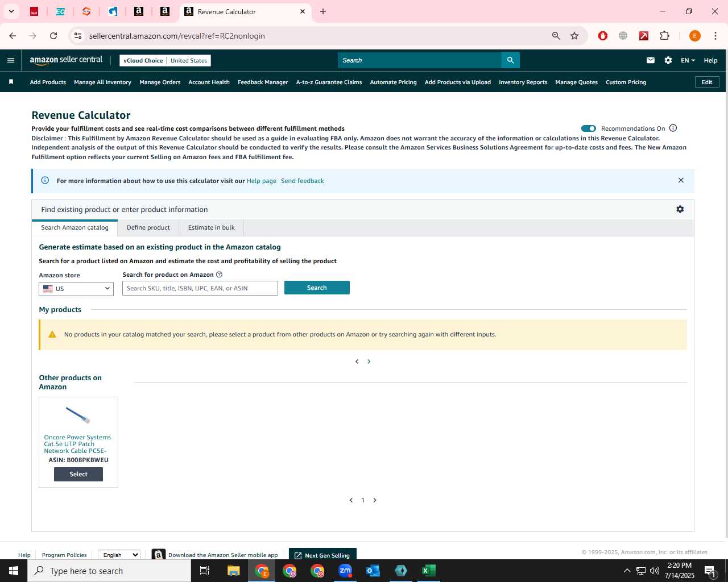Show hidden system tray icons

pos(627,571)
